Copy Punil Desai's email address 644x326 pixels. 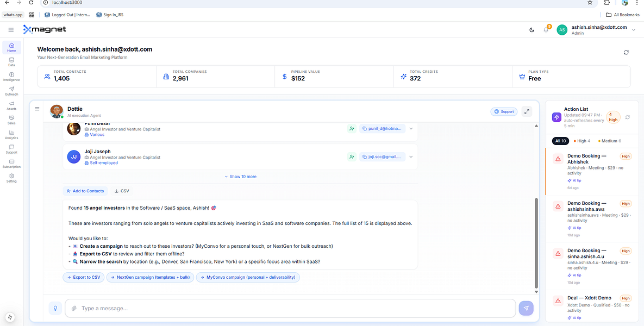click(382, 129)
